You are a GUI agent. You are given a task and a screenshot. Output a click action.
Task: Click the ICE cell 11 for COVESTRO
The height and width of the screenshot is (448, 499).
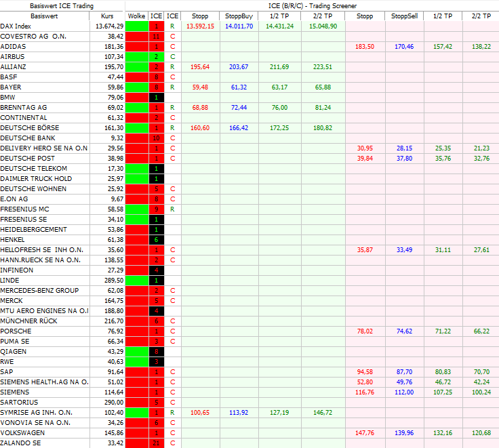[156, 37]
